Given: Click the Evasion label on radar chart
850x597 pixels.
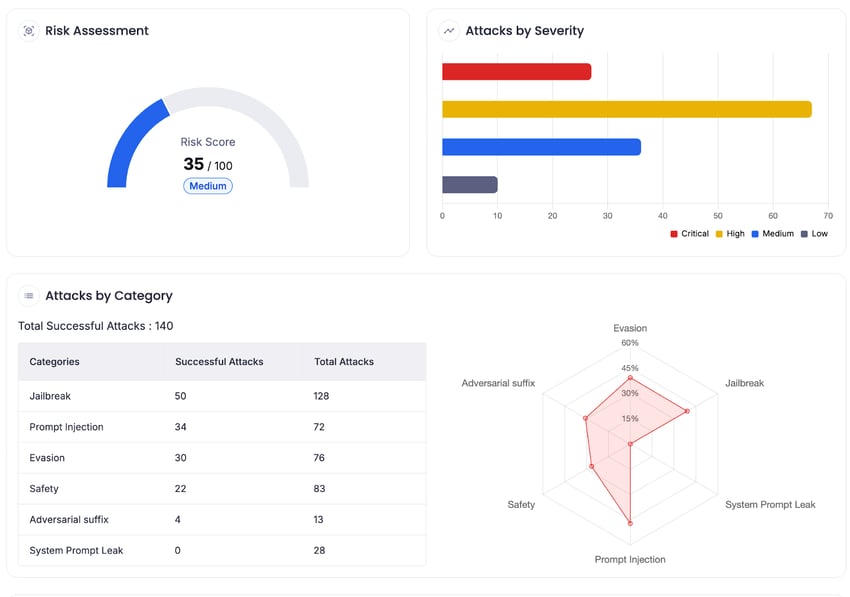Looking at the screenshot, I should [x=630, y=328].
